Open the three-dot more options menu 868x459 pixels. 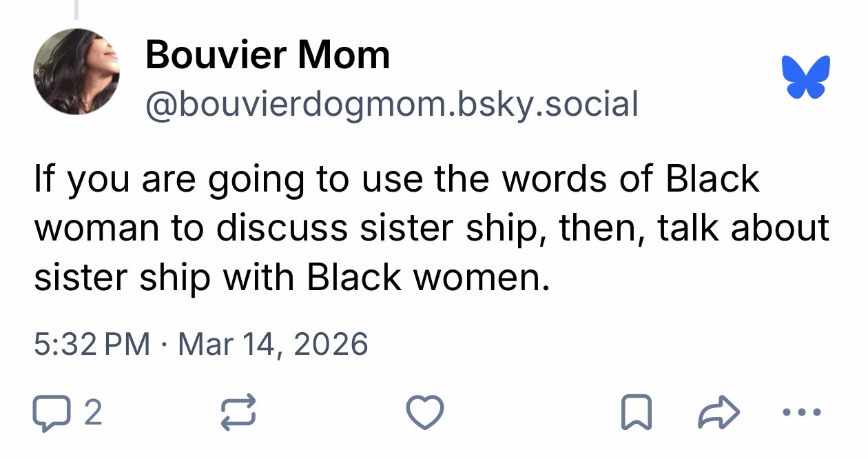click(x=802, y=413)
